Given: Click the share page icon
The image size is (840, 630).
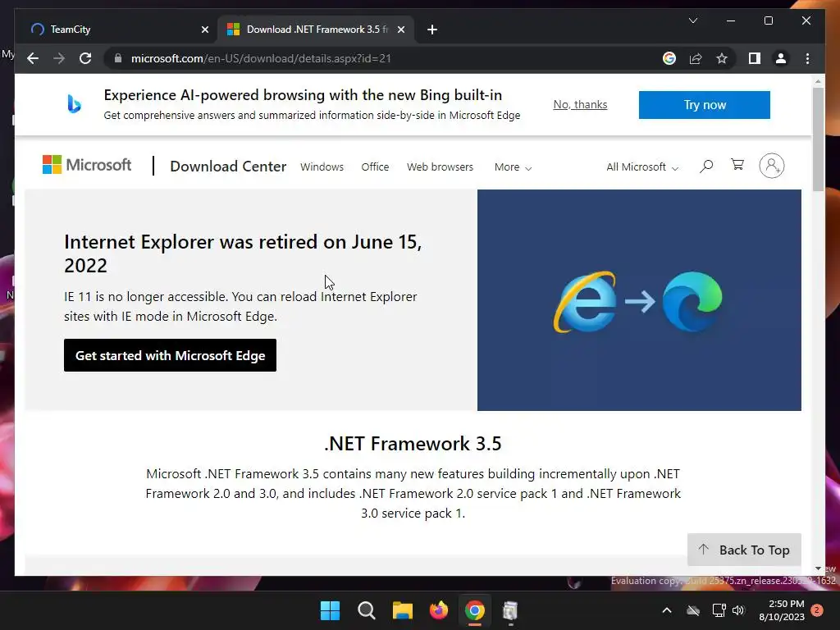Looking at the screenshot, I should click(x=696, y=58).
